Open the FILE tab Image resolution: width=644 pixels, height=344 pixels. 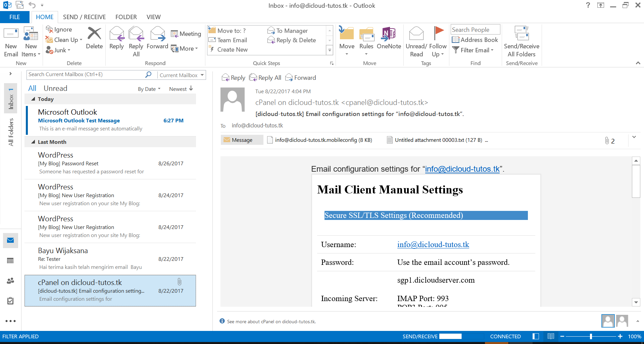coord(14,17)
